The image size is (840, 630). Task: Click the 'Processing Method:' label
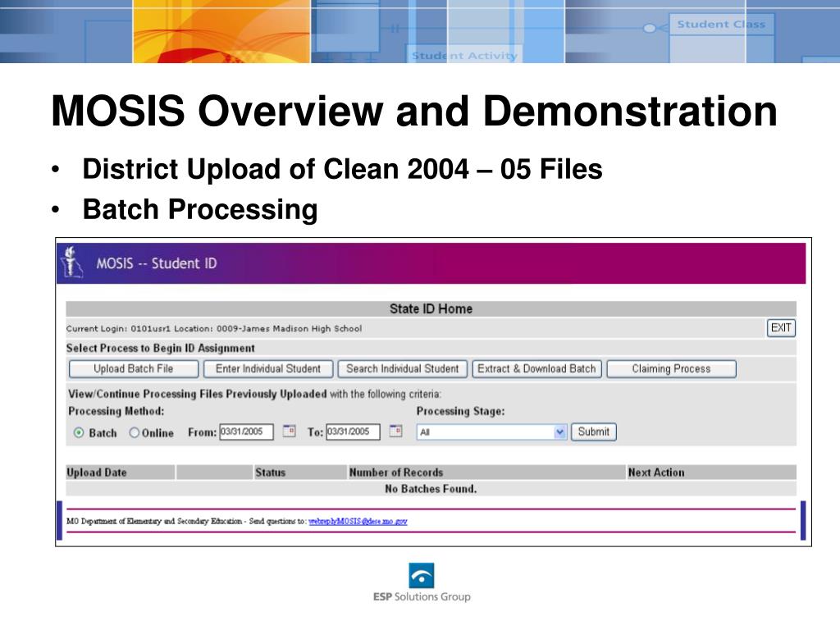(x=116, y=412)
